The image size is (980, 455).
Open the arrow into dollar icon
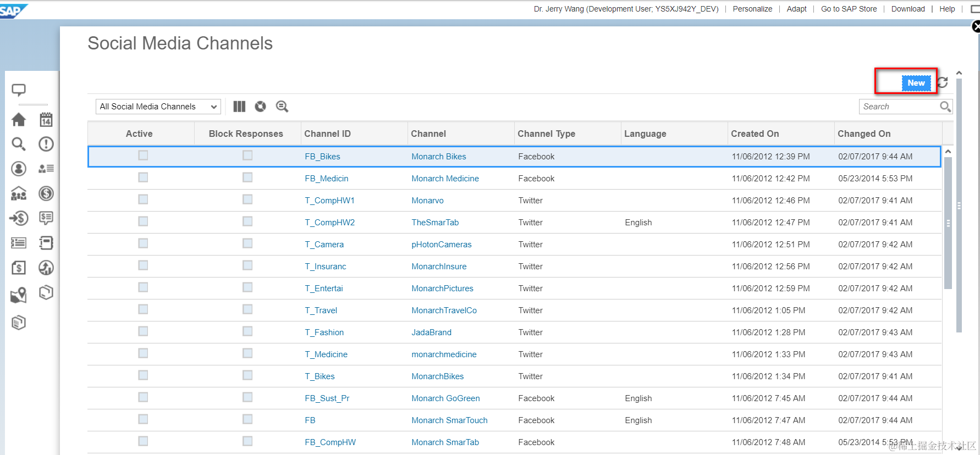pyautogui.click(x=19, y=218)
